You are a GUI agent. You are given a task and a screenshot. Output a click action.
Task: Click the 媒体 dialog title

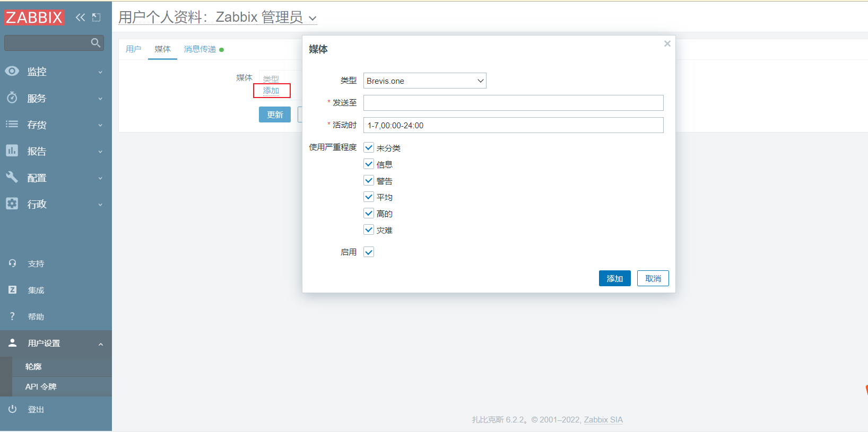click(318, 49)
